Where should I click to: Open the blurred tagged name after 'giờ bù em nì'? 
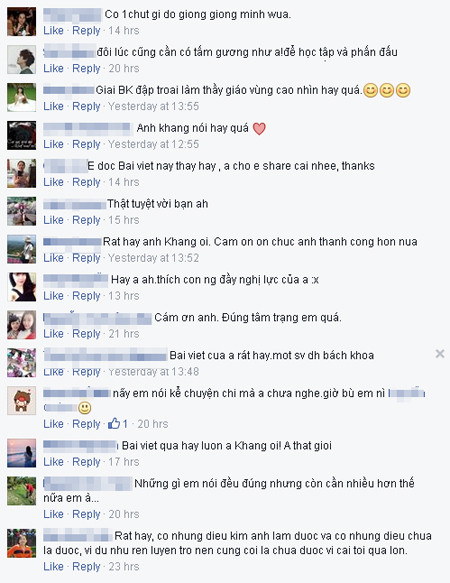click(407, 393)
